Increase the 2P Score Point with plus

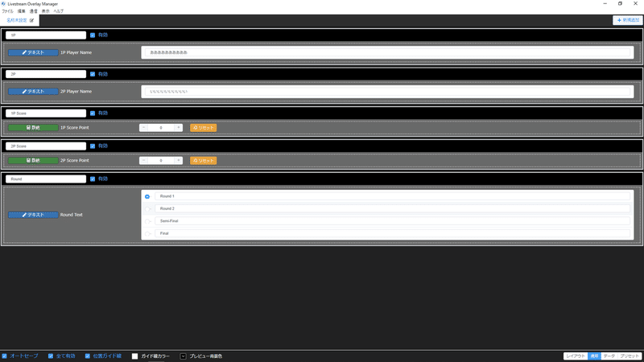178,160
